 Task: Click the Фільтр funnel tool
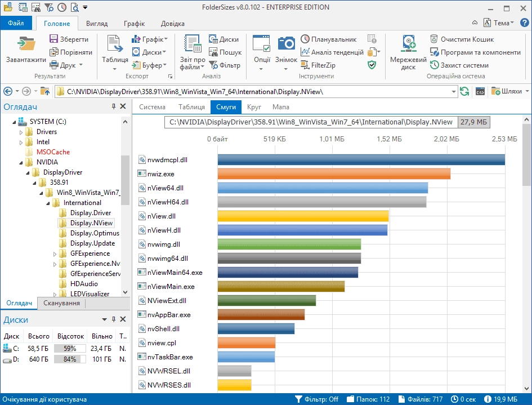(225, 65)
